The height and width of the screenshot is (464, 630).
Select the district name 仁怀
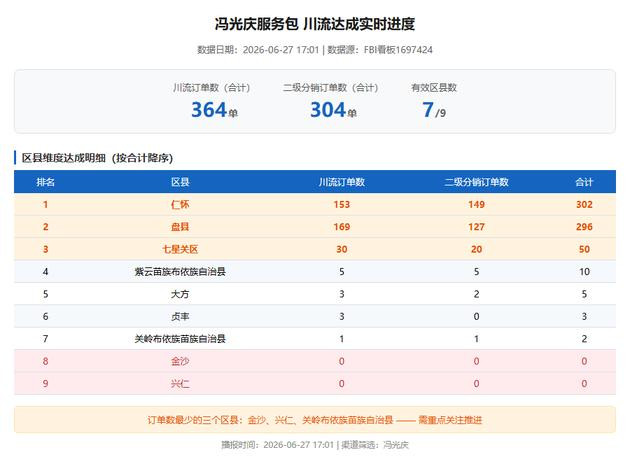tap(180, 204)
